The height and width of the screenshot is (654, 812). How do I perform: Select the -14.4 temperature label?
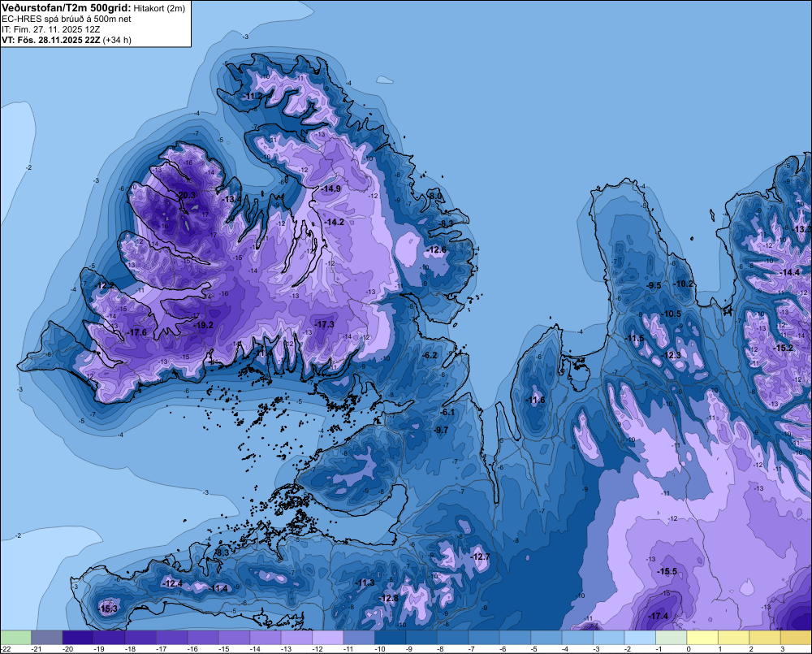point(790,273)
